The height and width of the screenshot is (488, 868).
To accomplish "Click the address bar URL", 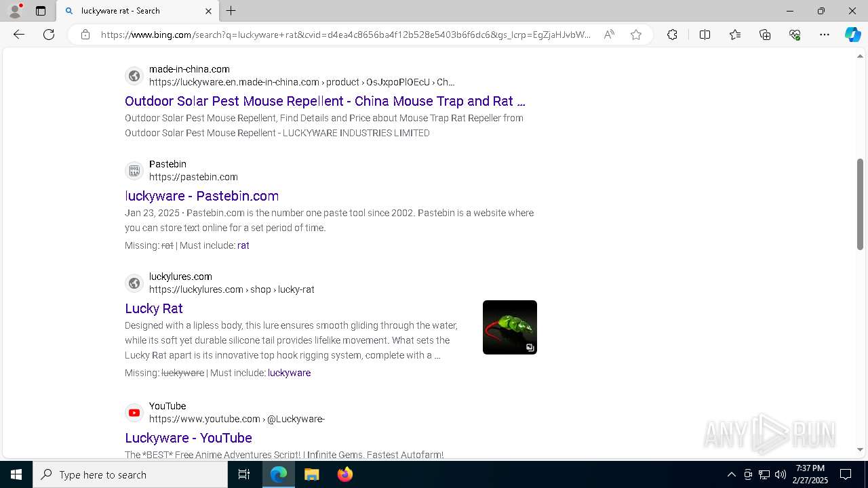I will coord(346,35).
